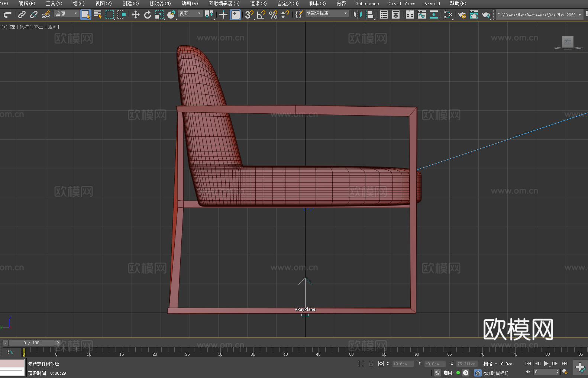This screenshot has width=588, height=378.
Task: Activate the Select and Rotate tool
Action: pyautogui.click(x=148, y=14)
